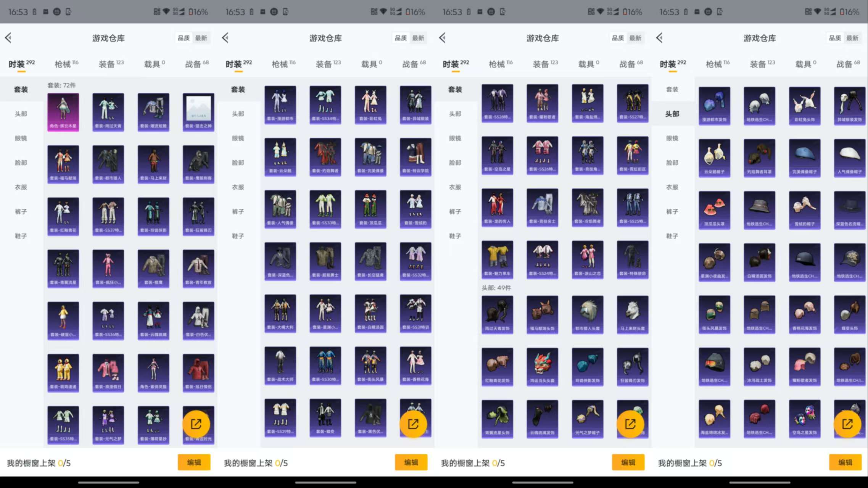Screen dimensions: 868x488
Task: Open the rainbow bunny ears 彩虹兔头饰 item
Action: pyautogui.click(x=804, y=105)
